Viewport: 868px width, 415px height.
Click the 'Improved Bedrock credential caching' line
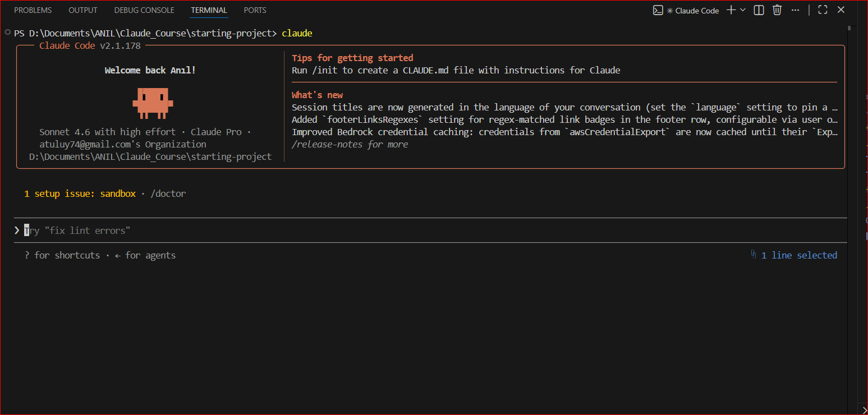pyautogui.click(x=564, y=132)
